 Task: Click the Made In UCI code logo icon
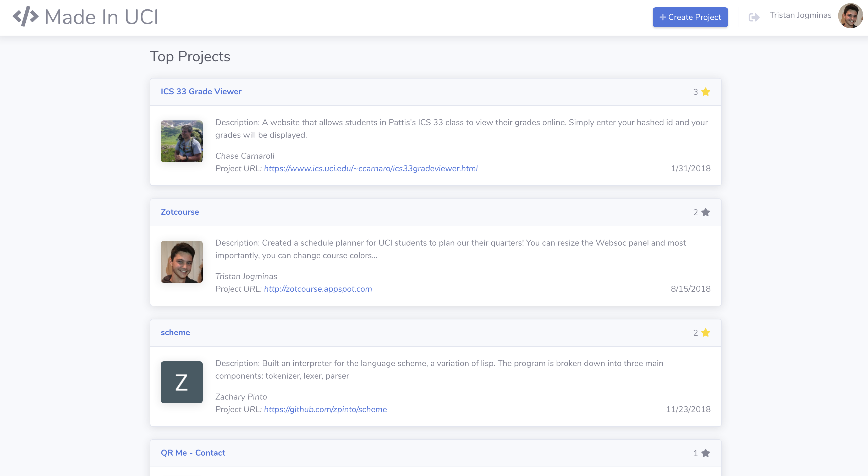26,16
